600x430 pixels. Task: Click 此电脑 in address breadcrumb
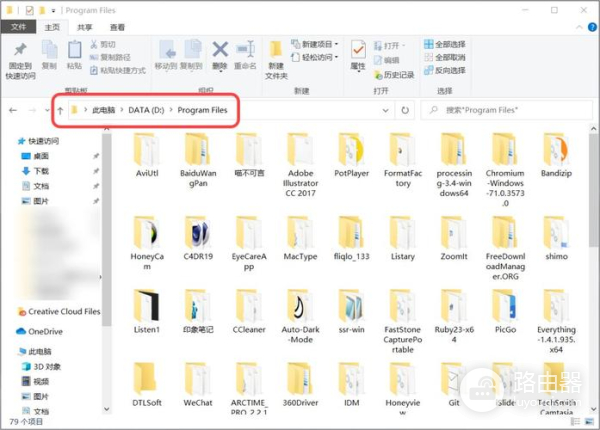(104, 110)
